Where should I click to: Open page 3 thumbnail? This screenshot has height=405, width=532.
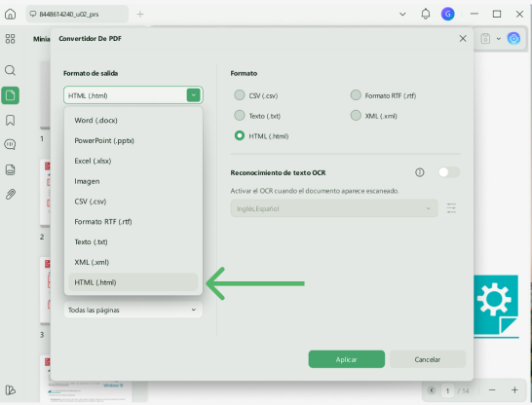(45, 291)
